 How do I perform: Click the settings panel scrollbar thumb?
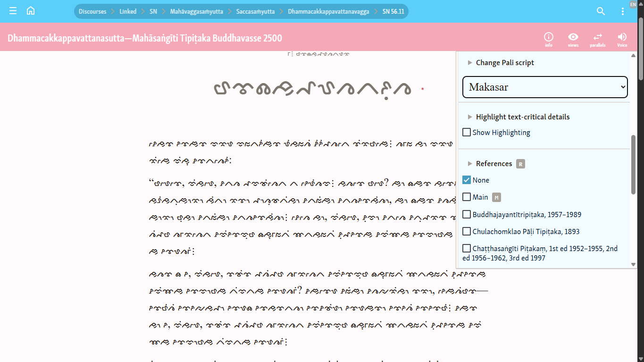pyautogui.click(x=634, y=164)
